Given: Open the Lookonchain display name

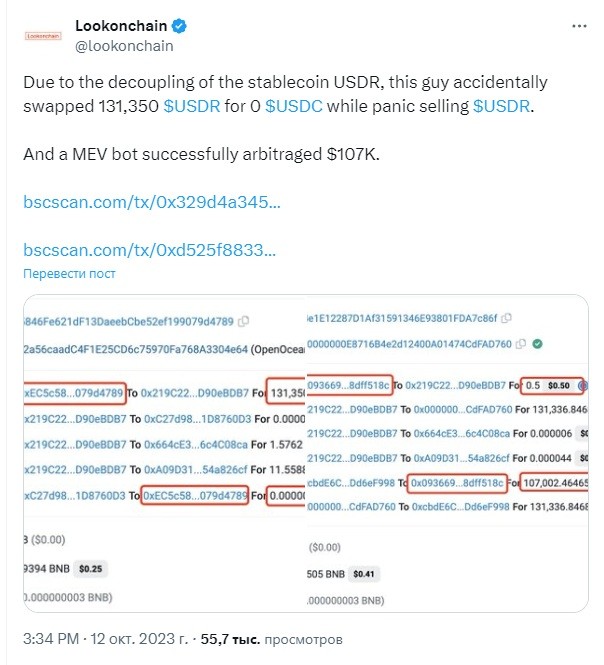Looking at the screenshot, I should (x=121, y=26).
